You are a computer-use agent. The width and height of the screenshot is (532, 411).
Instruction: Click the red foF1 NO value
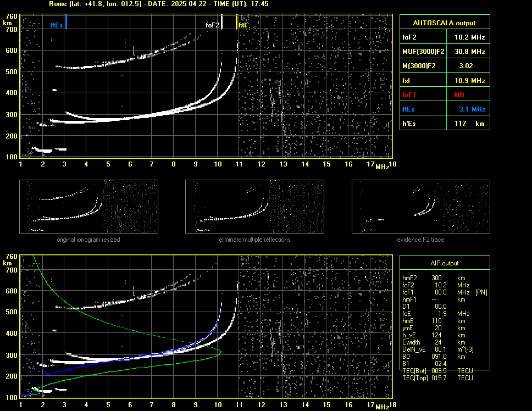pyautogui.click(x=459, y=95)
